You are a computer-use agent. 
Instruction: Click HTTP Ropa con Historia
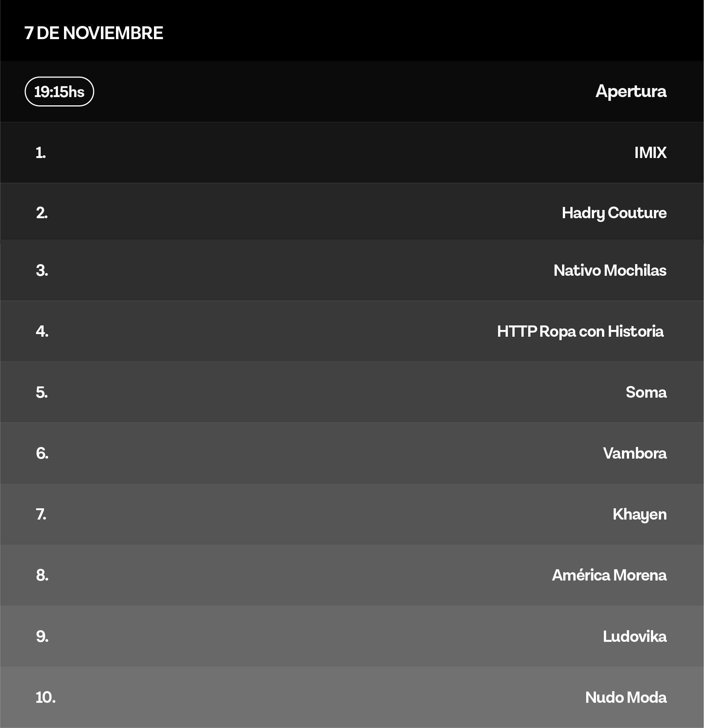pyautogui.click(x=580, y=331)
